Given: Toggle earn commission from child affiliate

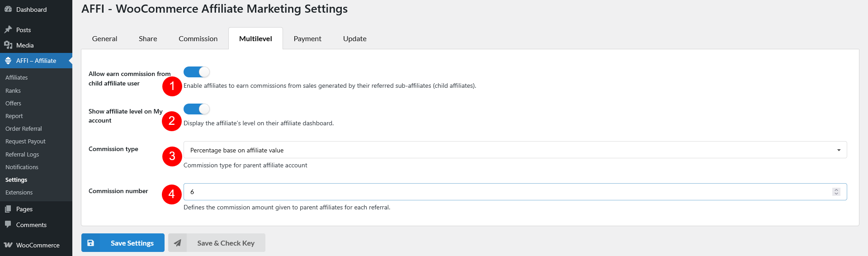Looking at the screenshot, I should coord(197,72).
